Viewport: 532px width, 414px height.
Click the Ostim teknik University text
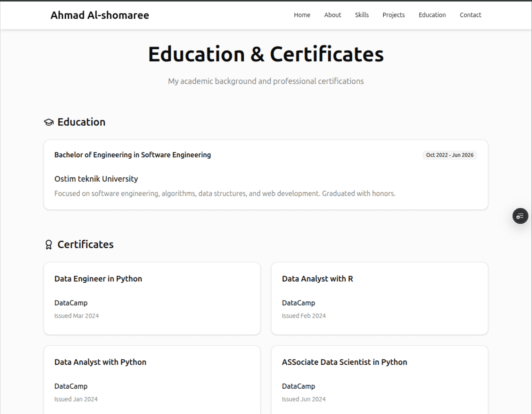(x=96, y=179)
